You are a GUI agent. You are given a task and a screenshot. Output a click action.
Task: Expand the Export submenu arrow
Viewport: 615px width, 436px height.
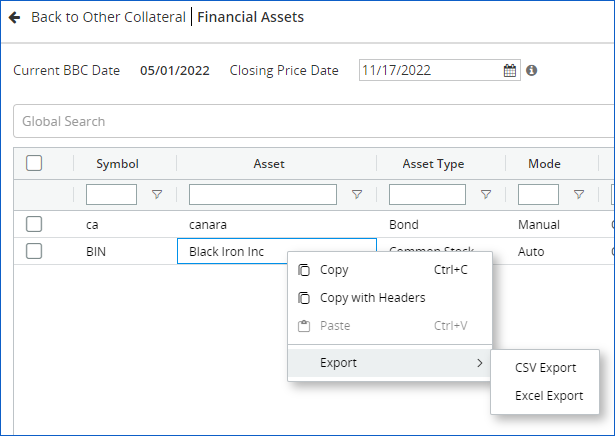(x=479, y=363)
